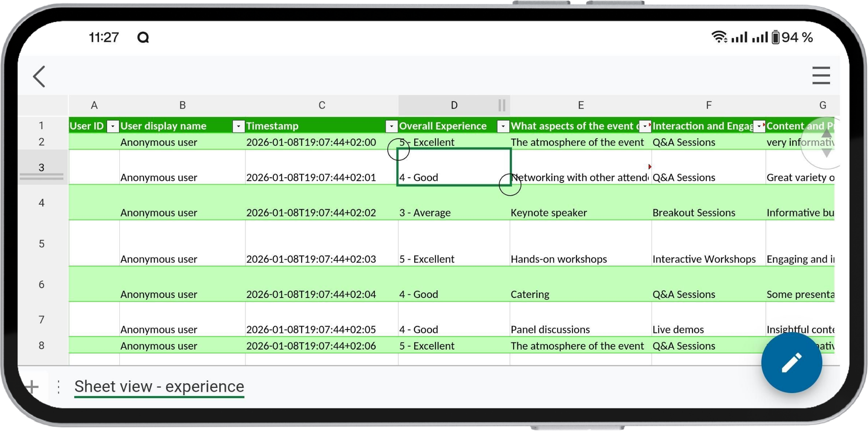
Task: Add a new sheet with plus icon
Action: coord(32,387)
